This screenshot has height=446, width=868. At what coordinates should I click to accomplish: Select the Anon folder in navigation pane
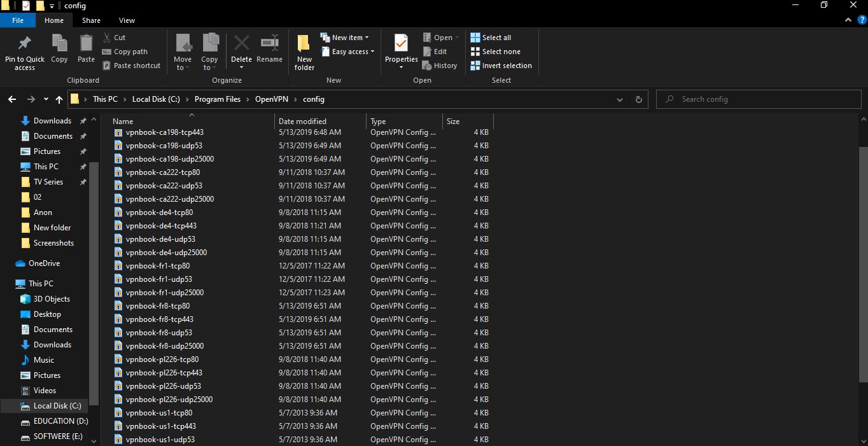[x=43, y=213]
